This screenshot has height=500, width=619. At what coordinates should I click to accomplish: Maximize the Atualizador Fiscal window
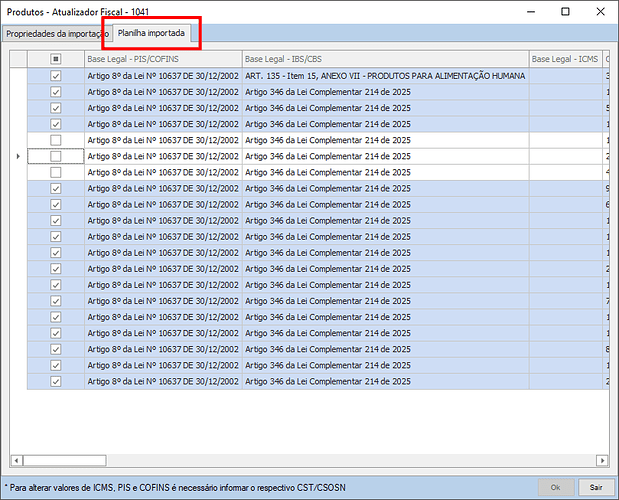[565, 11]
